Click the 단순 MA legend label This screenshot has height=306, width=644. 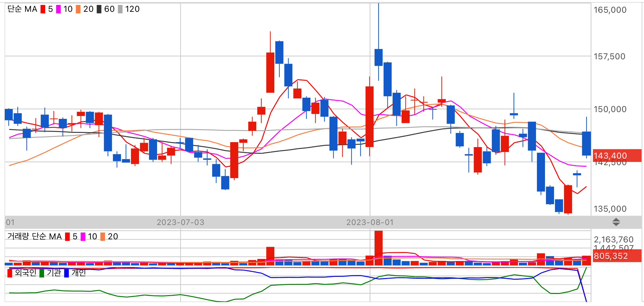[x=22, y=9]
